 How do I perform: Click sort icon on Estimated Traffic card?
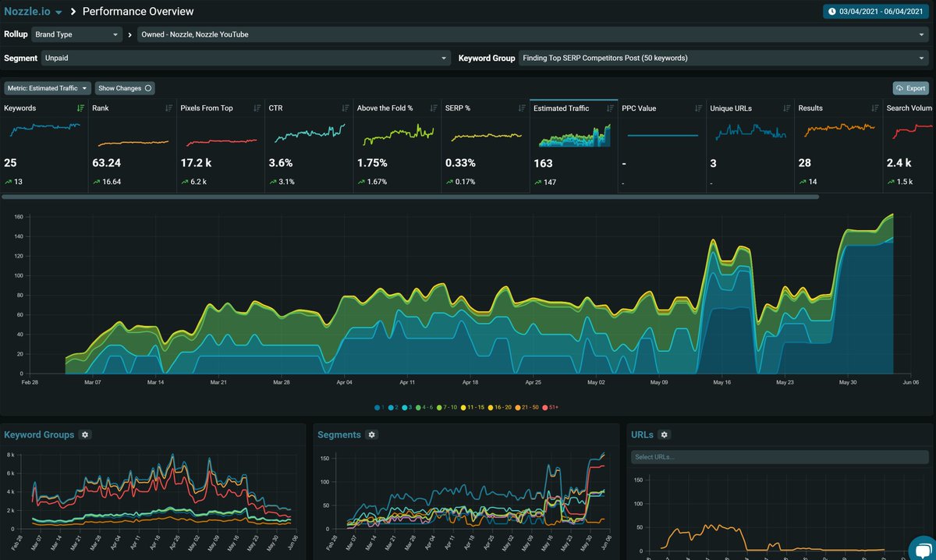point(609,108)
